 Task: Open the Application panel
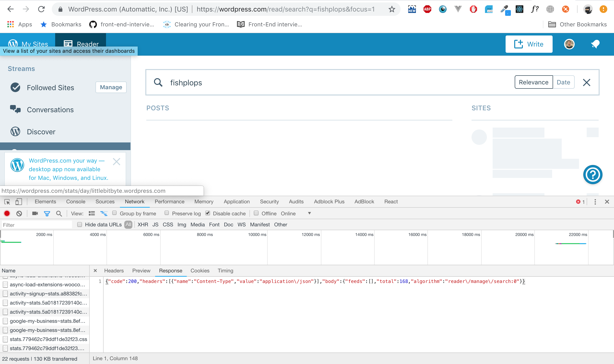[237, 202]
